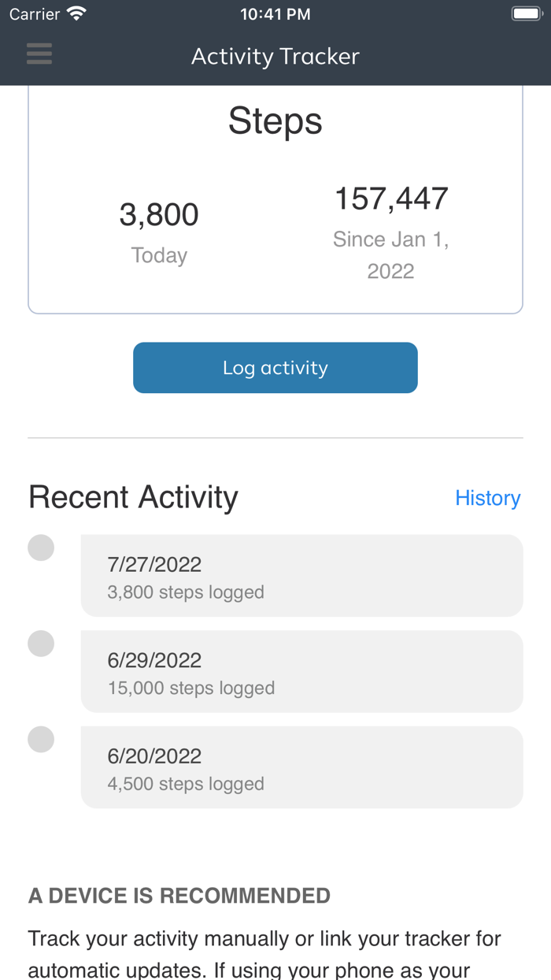This screenshot has height=980, width=551.
Task: Select the Since Jan 1, 2022 label
Action: [x=391, y=254]
